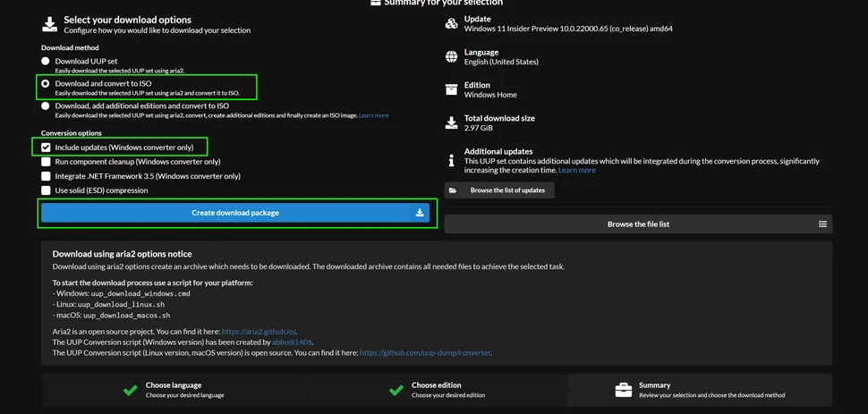Select the Download UUP set radio option
The height and width of the screenshot is (414, 868).
pyautogui.click(x=46, y=61)
